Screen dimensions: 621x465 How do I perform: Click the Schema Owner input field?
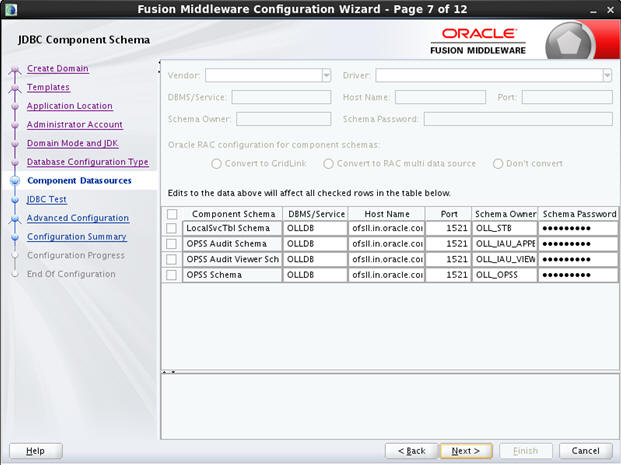coord(284,119)
